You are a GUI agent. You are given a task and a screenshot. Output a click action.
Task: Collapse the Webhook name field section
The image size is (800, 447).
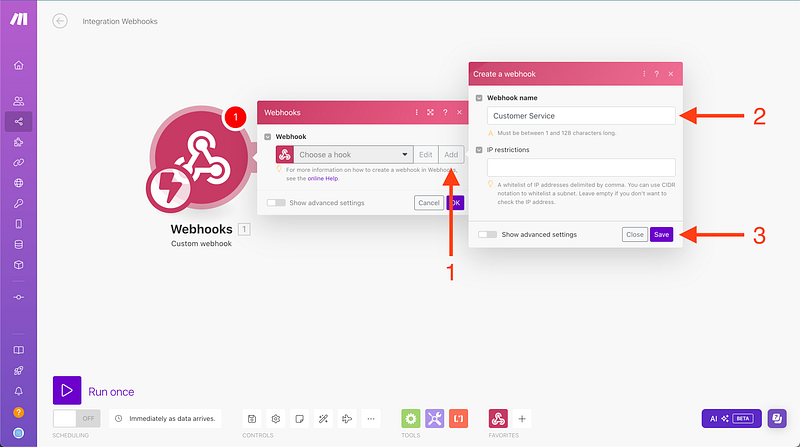pos(480,98)
